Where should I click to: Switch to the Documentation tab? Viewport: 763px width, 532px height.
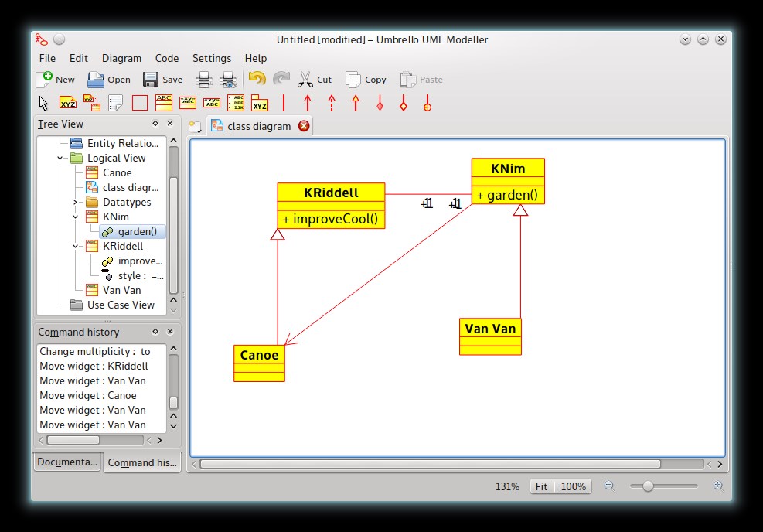(68, 462)
